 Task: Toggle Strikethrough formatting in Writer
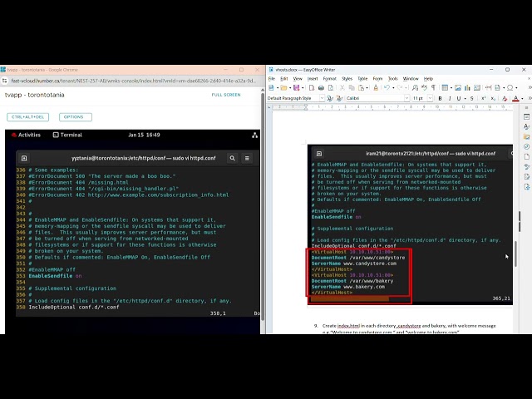[471, 98]
